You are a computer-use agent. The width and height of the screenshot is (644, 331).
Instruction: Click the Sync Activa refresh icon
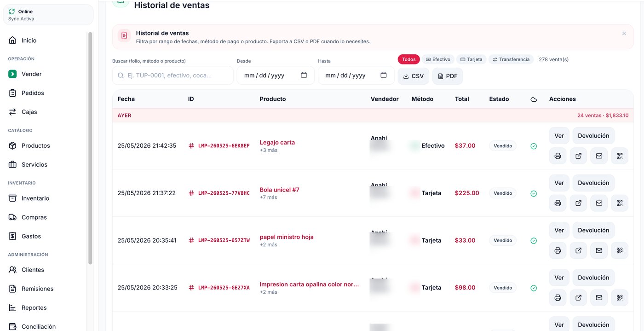[12, 12]
